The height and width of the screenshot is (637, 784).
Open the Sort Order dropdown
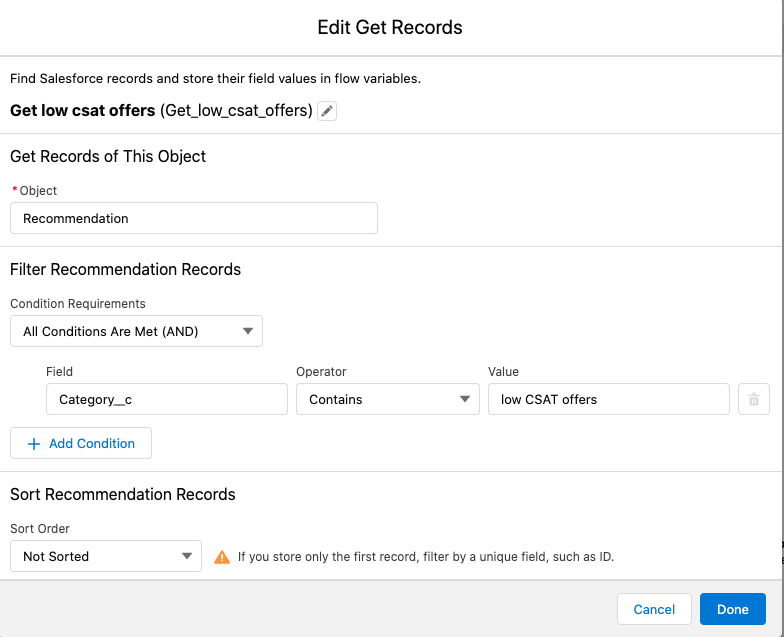(106, 556)
